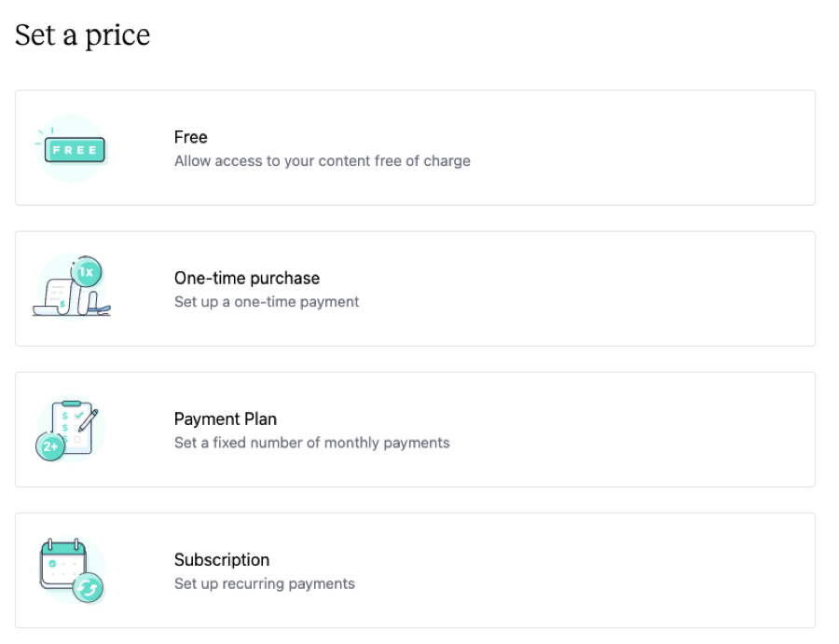This screenshot has width=839, height=644.
Task: Click "Allow access to your content free of charge"
Action: coord(323,161)
